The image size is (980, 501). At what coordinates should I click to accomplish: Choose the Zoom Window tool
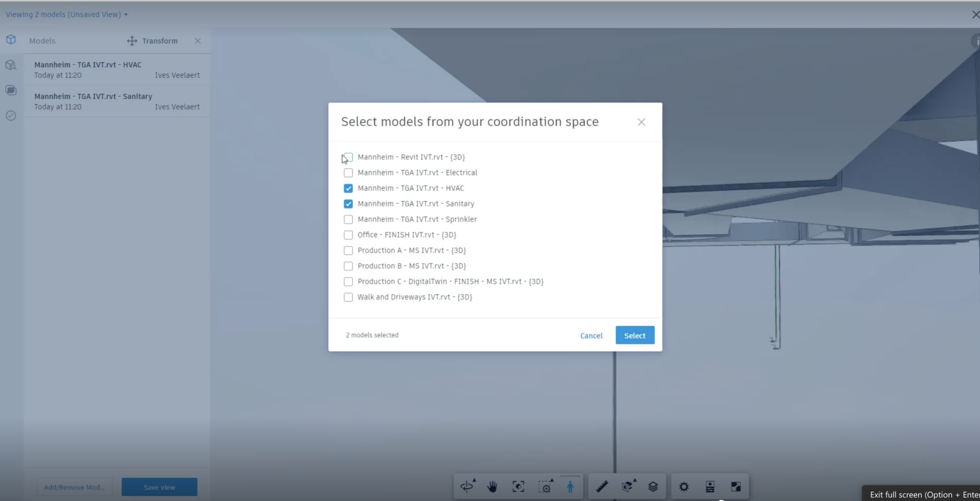(545, 486)
